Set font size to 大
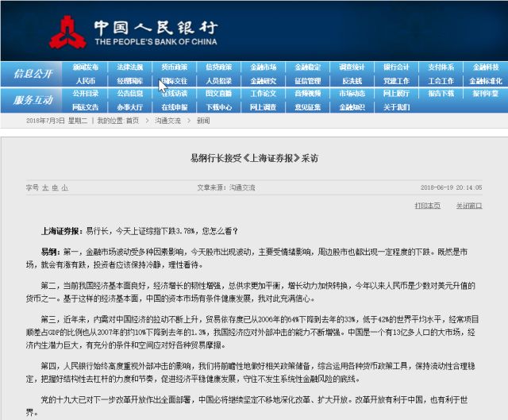Screen dimensions: 508x420 point(45,187)
